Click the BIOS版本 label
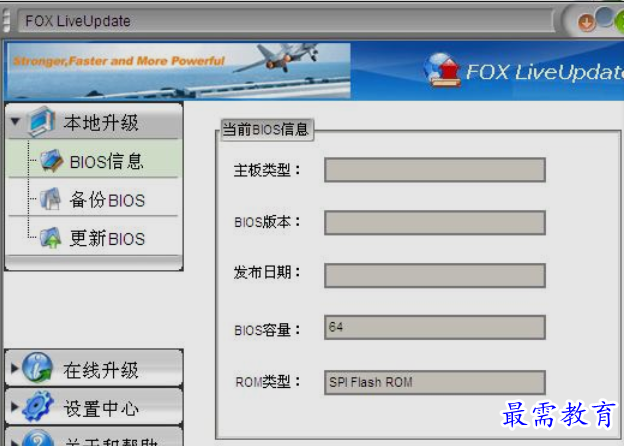The width and height of the screenshot is (624, 446). point(267,222)
